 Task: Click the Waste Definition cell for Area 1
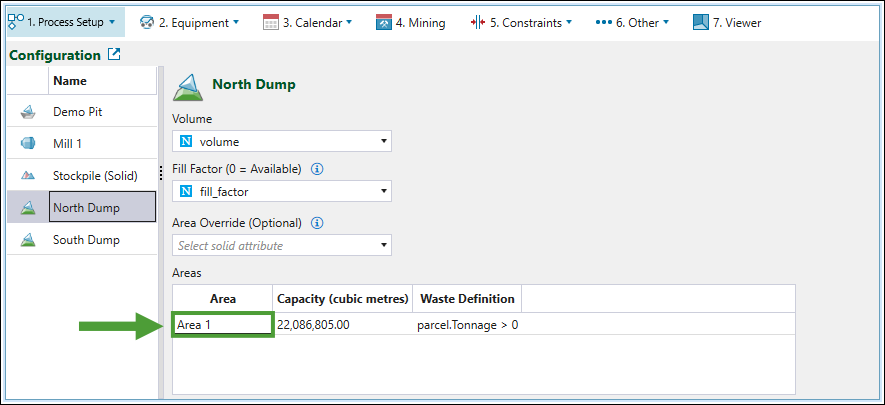pyautogui.click(x=467, y=325)
